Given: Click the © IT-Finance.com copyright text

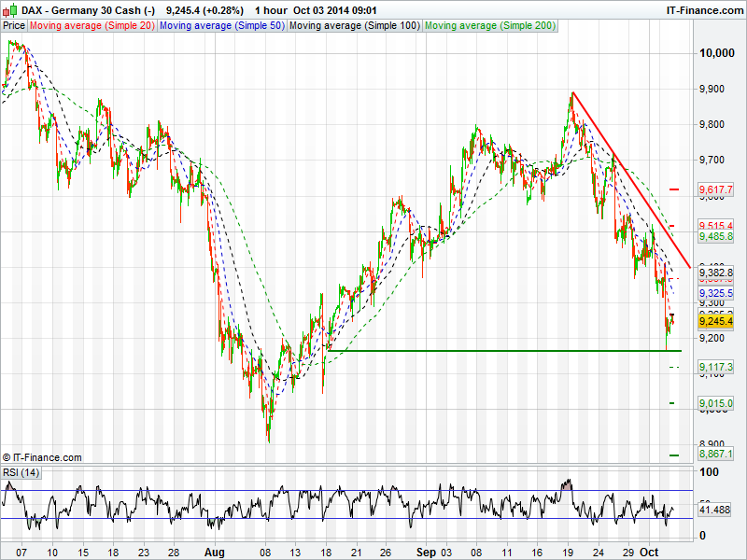Looking at the screenshot, I should (42, 457).
